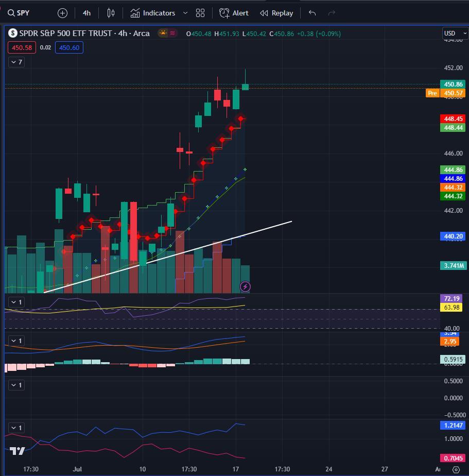Collapse the legend in the RSI pane

coord(16,302)
